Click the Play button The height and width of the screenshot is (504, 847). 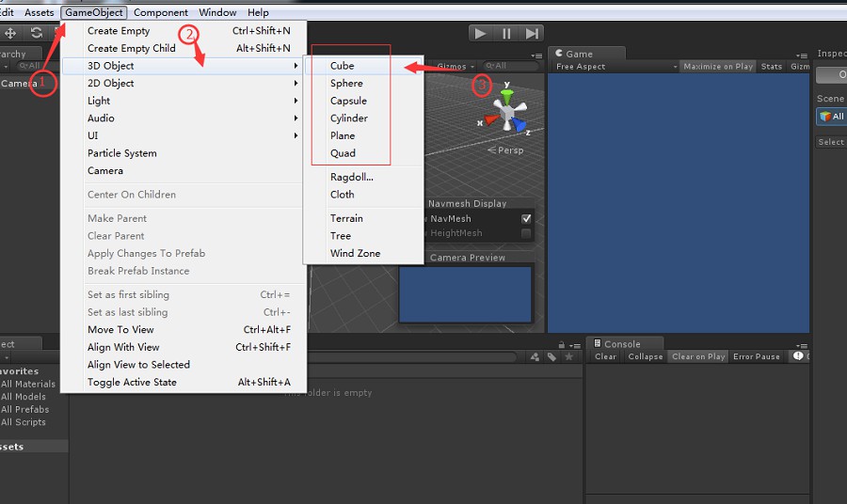point(480,34)
